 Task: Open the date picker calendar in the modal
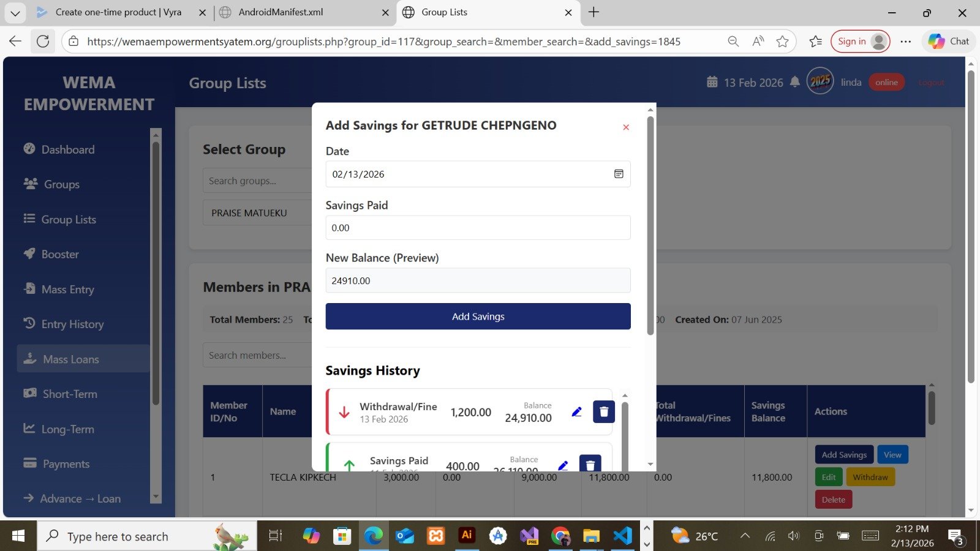point(619,174)
